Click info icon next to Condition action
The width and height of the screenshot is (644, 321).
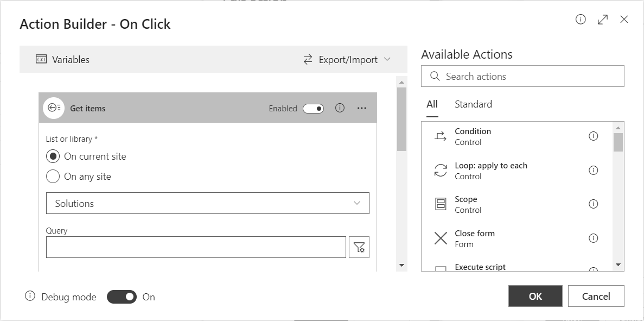[593, 136]
